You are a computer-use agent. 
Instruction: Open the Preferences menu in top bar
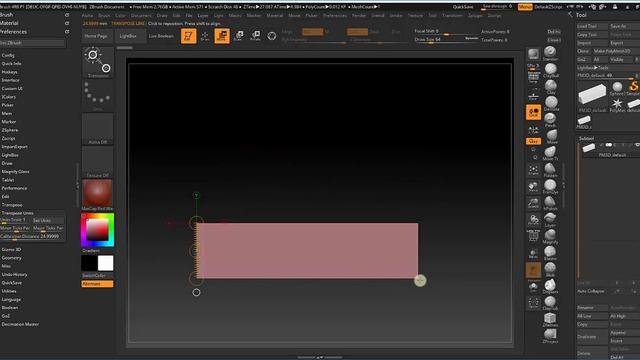coord(335,16)
